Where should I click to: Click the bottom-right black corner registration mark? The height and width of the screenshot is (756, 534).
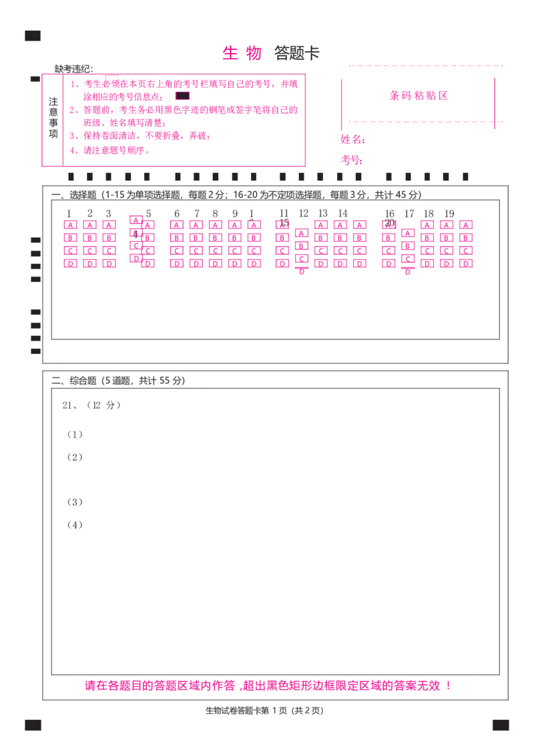click(501, 724)
